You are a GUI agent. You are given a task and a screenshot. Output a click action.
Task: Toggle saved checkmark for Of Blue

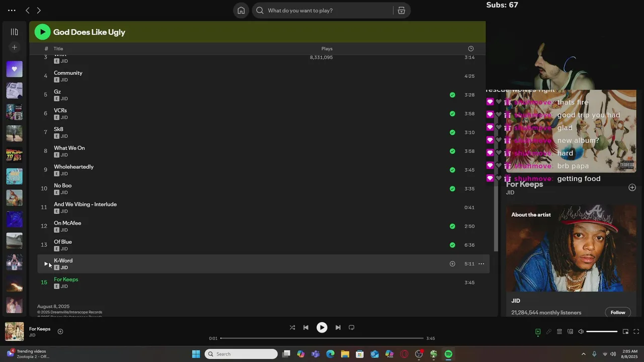click(452, 245)
